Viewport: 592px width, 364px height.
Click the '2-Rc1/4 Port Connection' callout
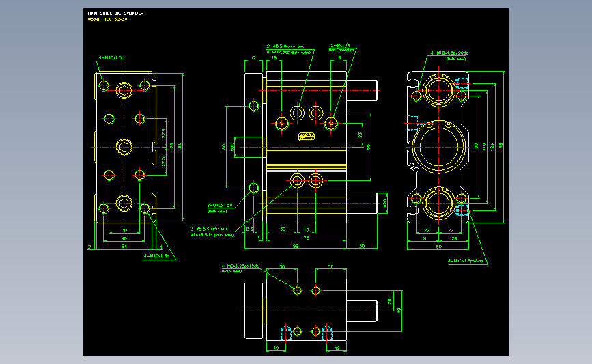(341, 48)
